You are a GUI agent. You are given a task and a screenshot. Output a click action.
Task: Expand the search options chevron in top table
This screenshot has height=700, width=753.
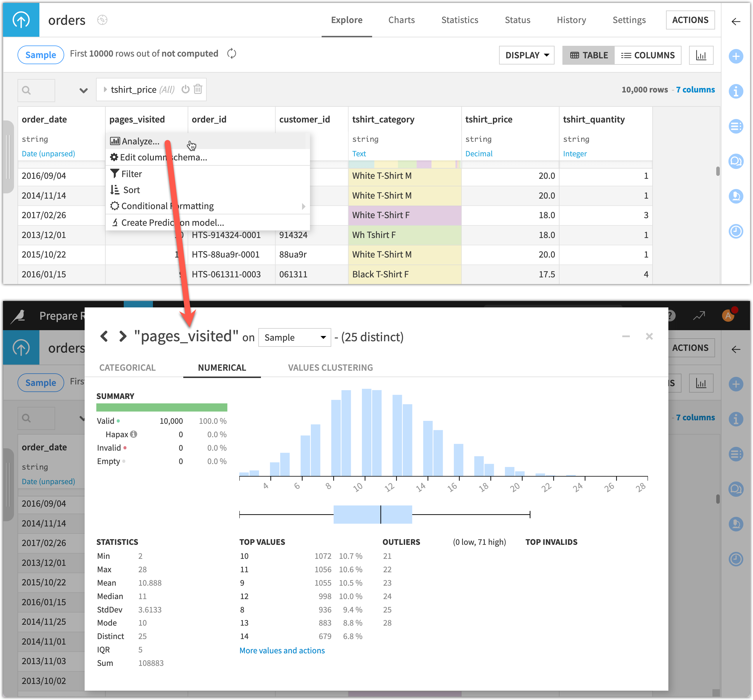[x=83, y=90]
